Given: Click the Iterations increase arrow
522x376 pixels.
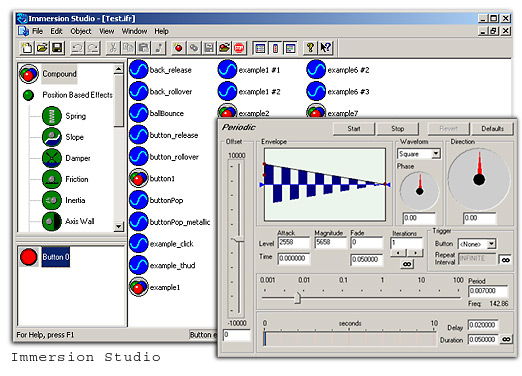Looking at the screenshot, I should click(415, 253).
